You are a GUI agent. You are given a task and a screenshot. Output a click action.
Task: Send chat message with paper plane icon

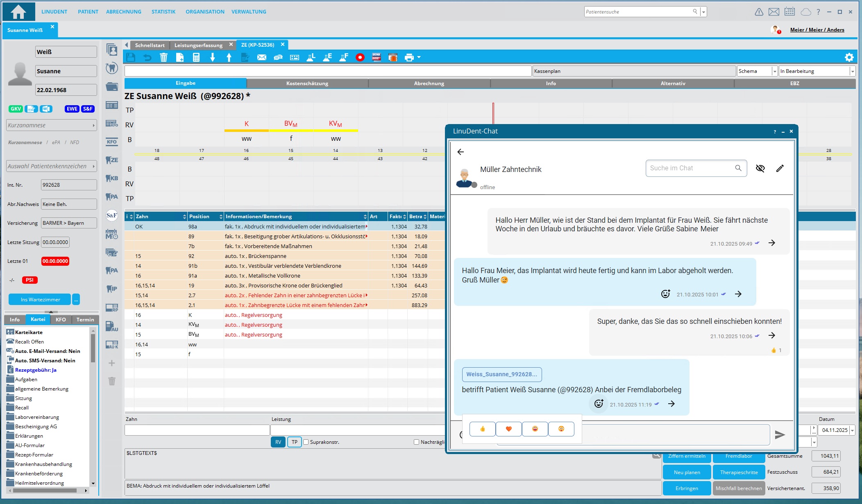coord(780,434)
